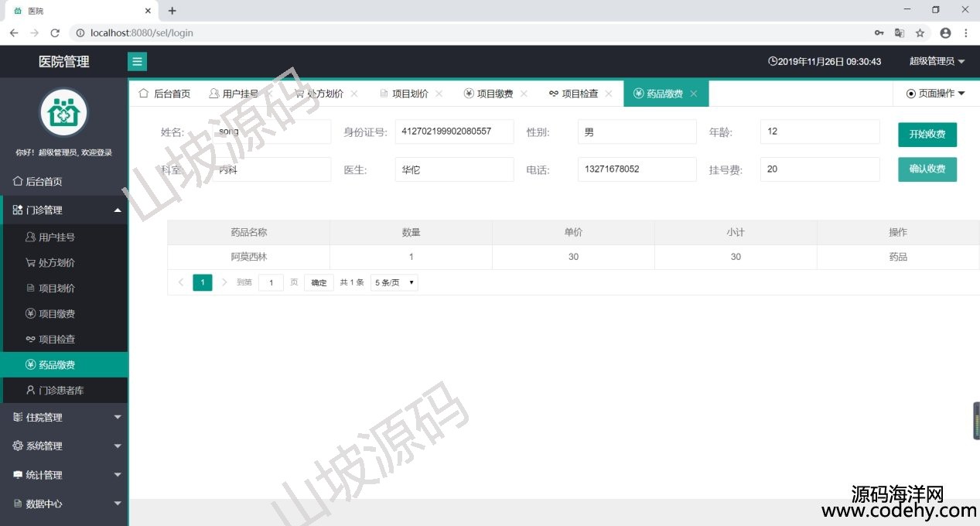Go to next page arrow
Screen dimensions: 980x526
[x=224, y=282]
